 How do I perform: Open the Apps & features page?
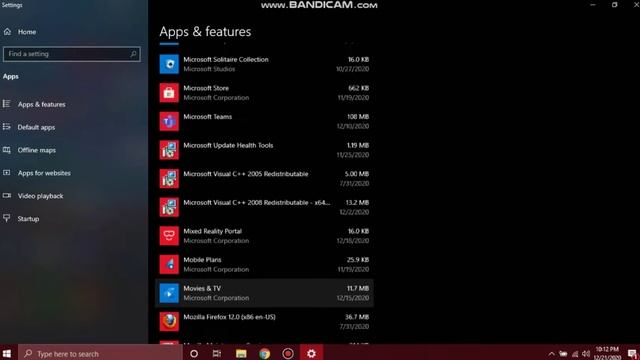pos(41,104)
